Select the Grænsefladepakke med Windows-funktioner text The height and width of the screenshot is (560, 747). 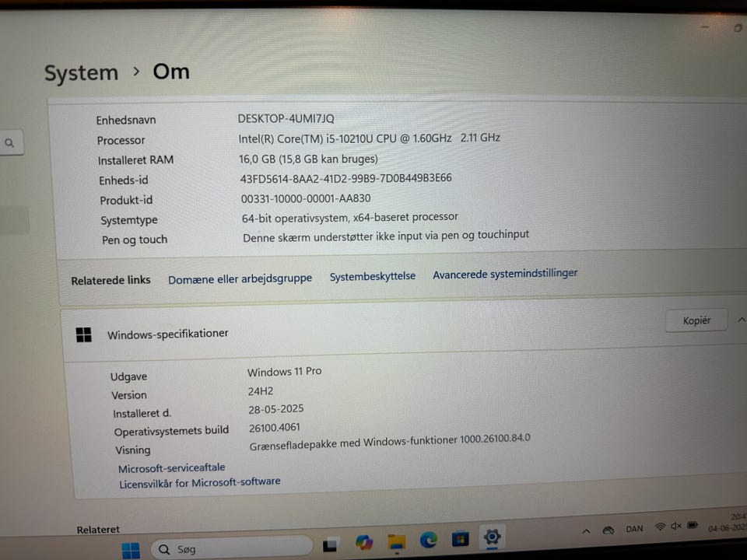point(390,442)
